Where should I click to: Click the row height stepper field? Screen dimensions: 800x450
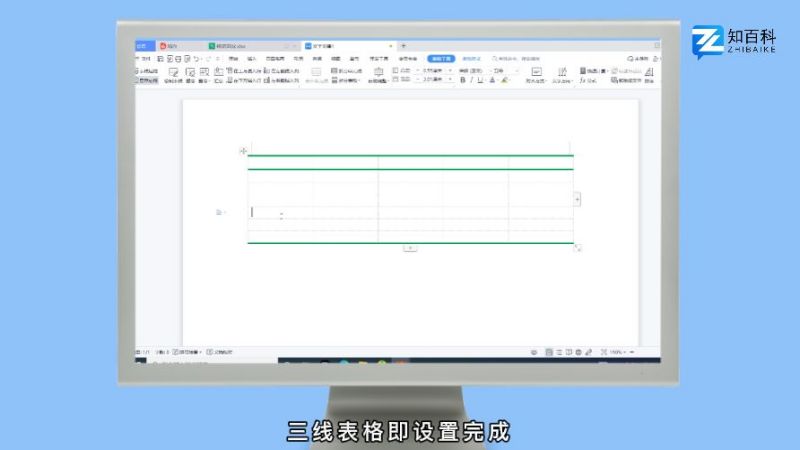pos(434,71)
